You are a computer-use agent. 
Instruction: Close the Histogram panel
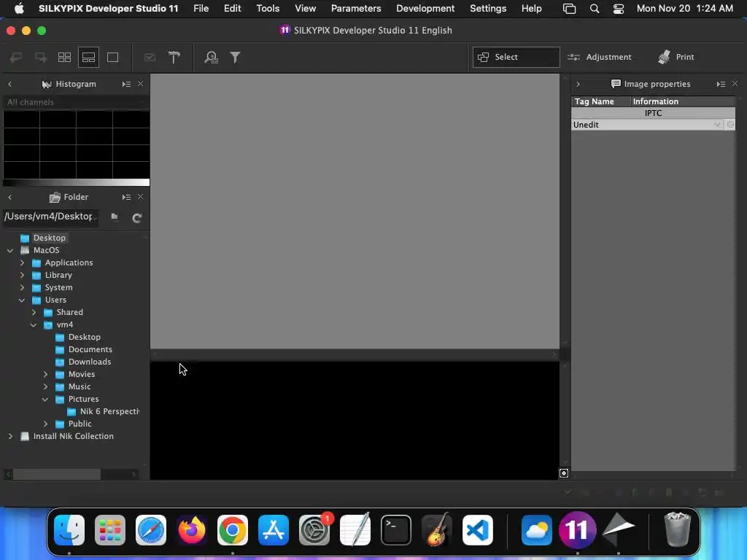click(x=141, y=84)
